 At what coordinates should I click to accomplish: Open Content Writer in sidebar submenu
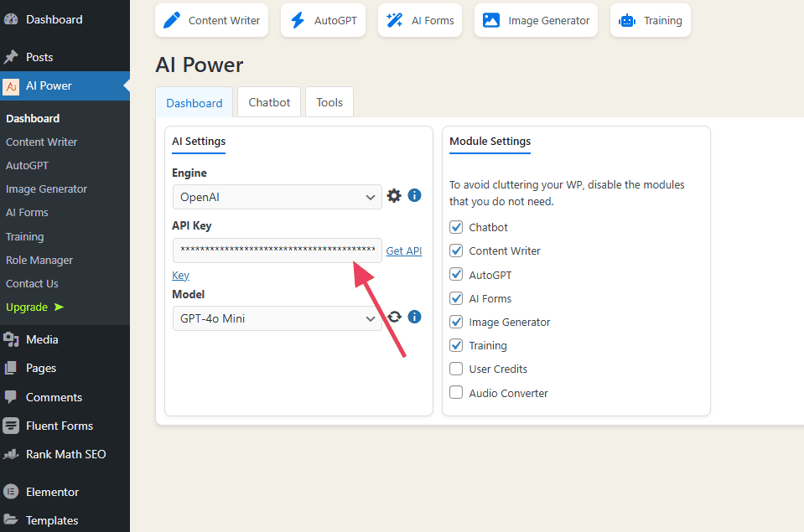tap(42, 142)
